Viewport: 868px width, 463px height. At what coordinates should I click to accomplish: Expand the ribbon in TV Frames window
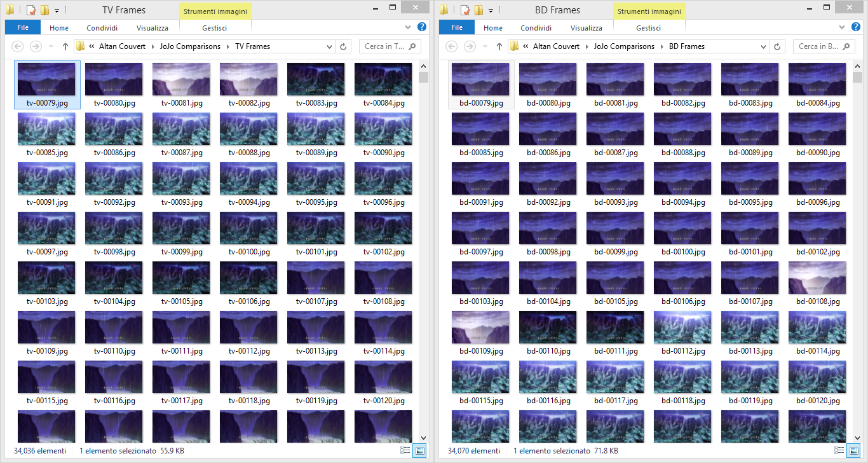pos(409,27)
